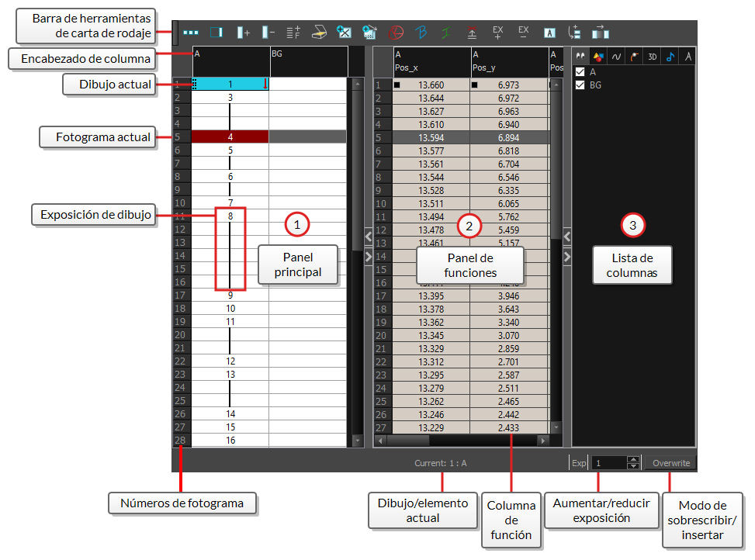755x560 pixels.
Task: Show drawing columns with the eyes filter icon
Action: [x=580, y=57]
